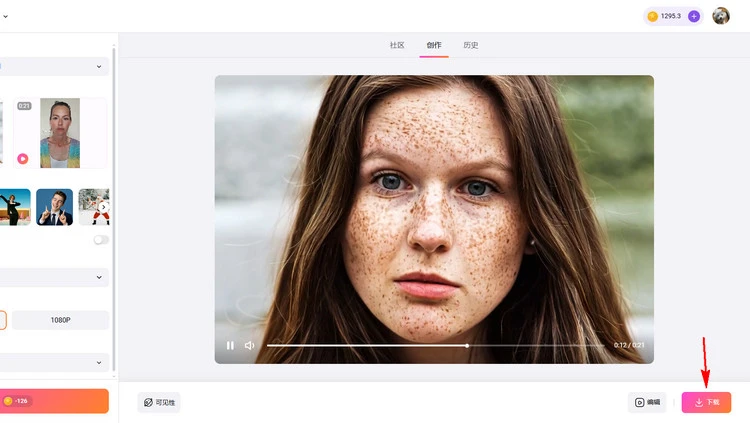This screenshot has width=750, height=423.
Task: Select the highlighted resolution option left of 1080P
Action: point(3,320)
